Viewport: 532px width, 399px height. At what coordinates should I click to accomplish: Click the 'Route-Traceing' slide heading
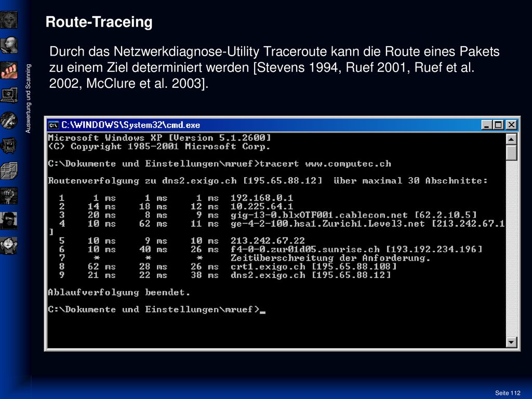[99, 22]
